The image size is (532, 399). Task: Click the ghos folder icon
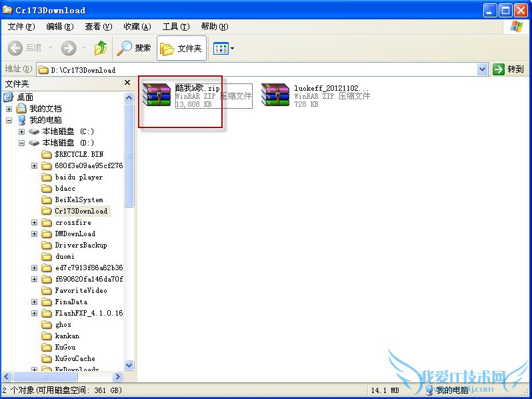coord(47,325)
